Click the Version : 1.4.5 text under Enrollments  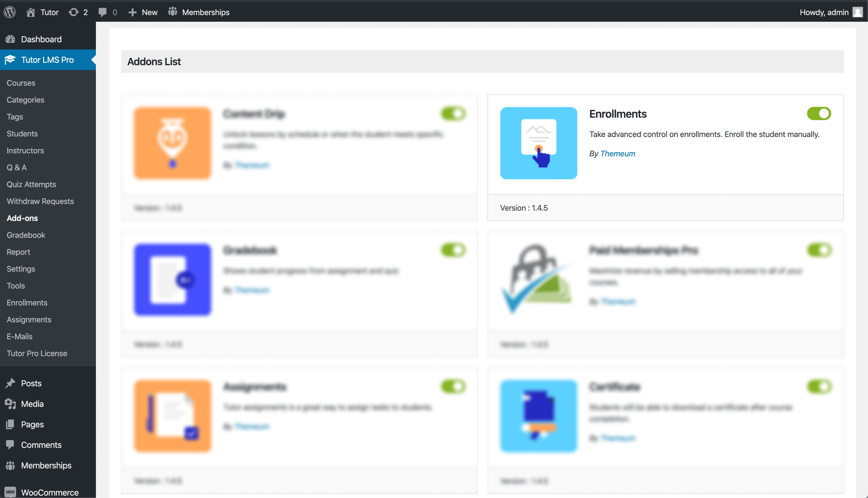coord(524,208)
